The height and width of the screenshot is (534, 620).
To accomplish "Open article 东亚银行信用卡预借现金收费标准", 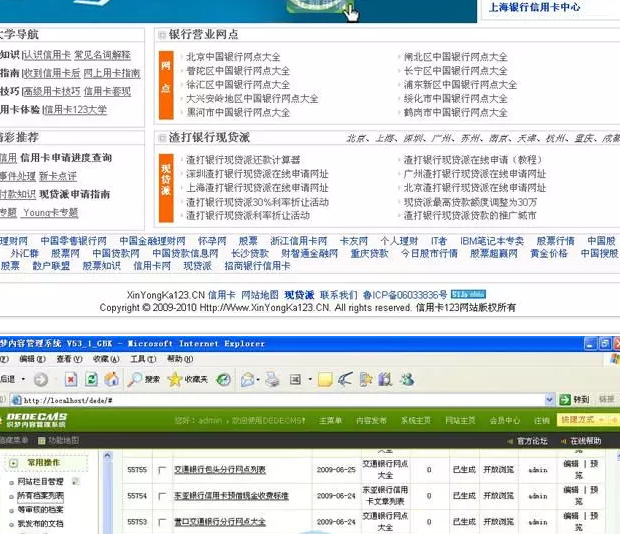I will tap(231, 496).
